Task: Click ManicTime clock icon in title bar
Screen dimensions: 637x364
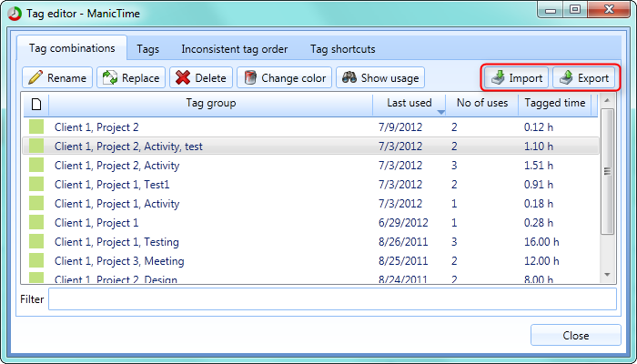Action: (15, 14)
